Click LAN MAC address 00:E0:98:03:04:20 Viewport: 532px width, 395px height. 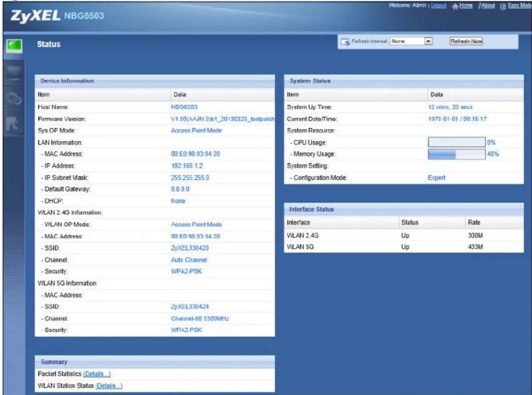point(196,154)
